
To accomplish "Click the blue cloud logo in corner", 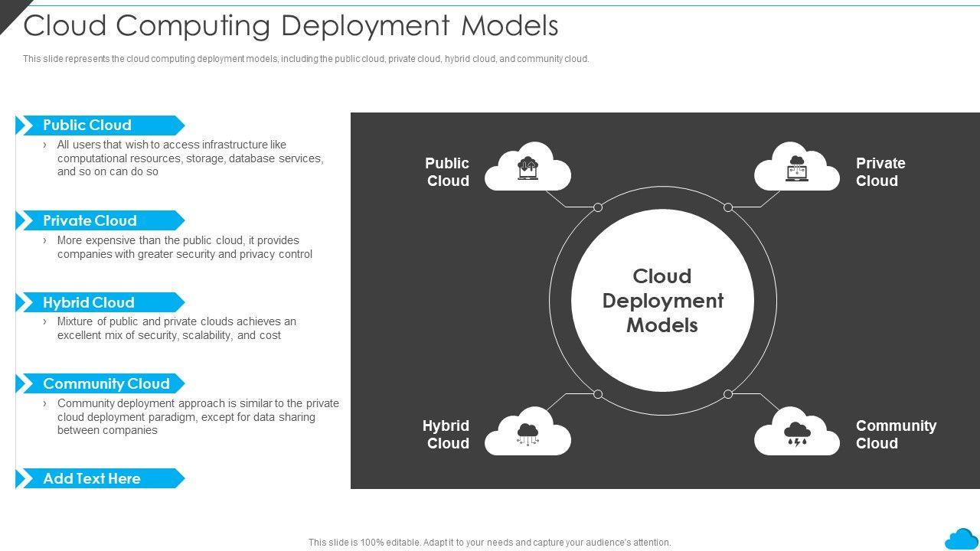I will (x=961, y=539).
